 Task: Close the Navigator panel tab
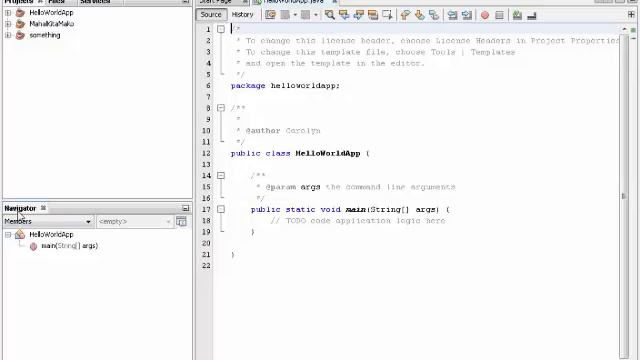[43, 208]
